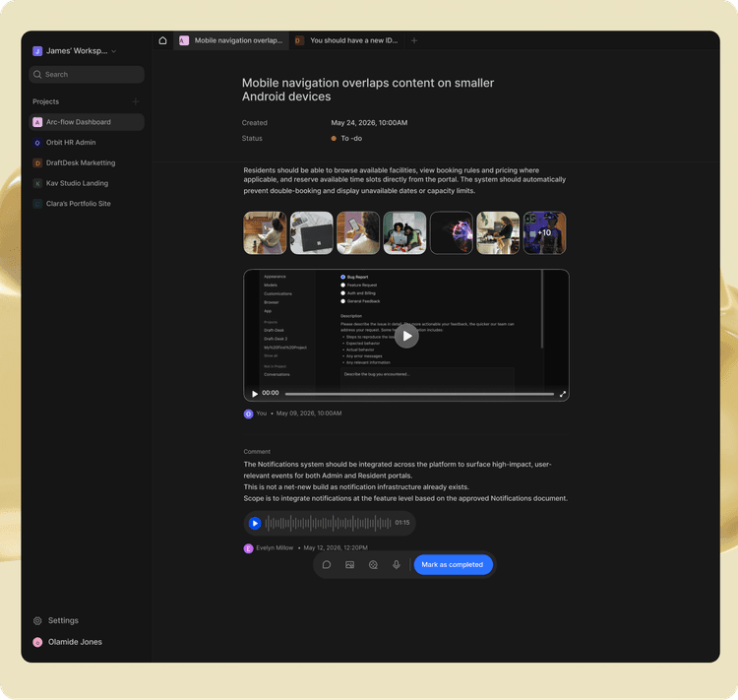Go to the home icon tab
The width and height of the screenshot is (738, 700).
(x=162, y=40)
